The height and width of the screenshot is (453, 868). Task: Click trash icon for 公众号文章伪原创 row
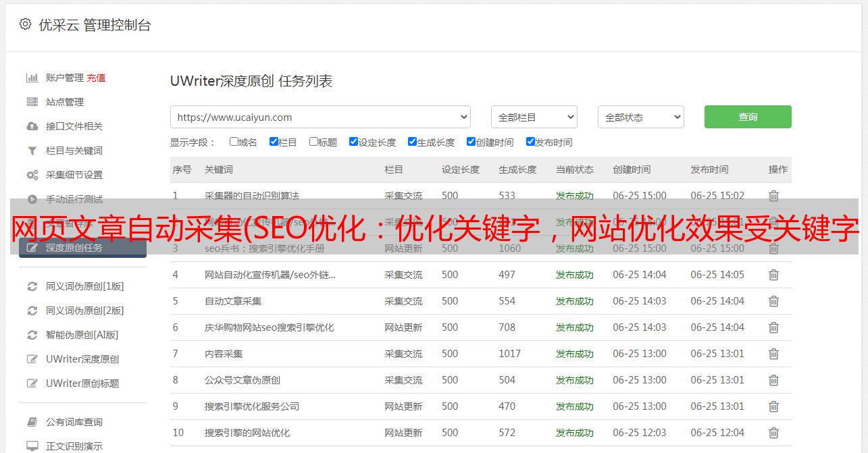tap(774, 380)
